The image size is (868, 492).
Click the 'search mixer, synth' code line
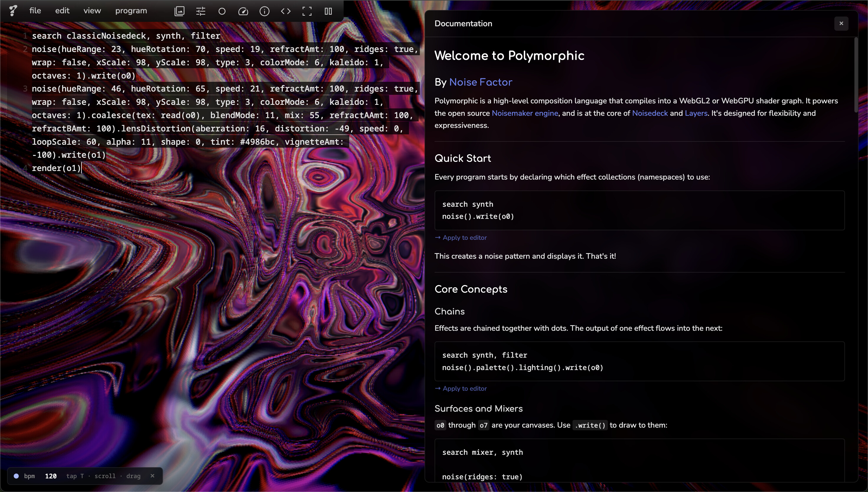point(482,452)
